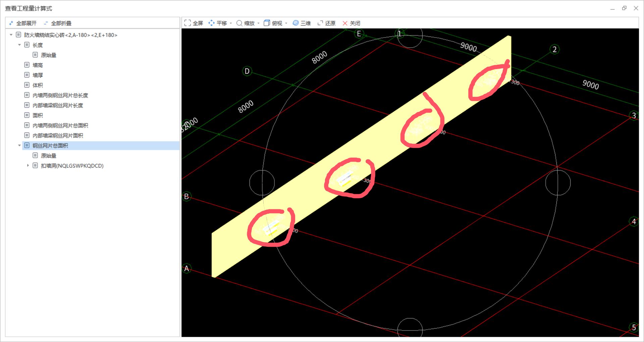Click the document icon beside 面积
The height and width of the screenshot is (342, 644).
point(27,115)
